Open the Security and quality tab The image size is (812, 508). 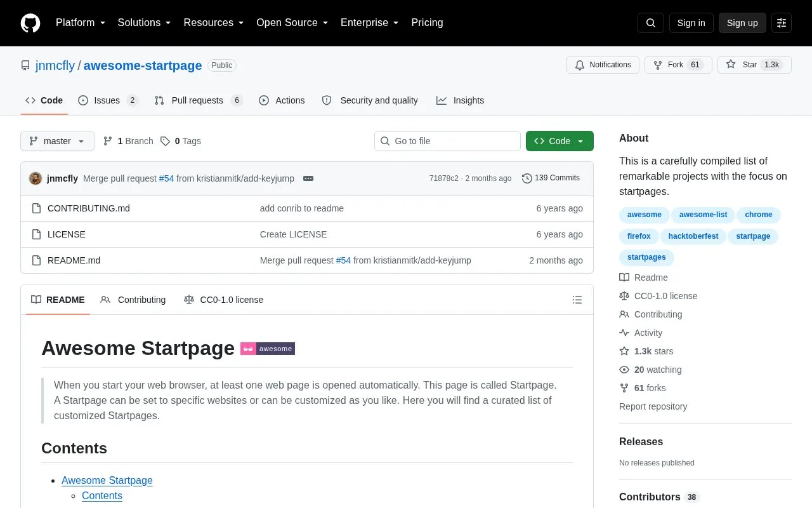370,100
